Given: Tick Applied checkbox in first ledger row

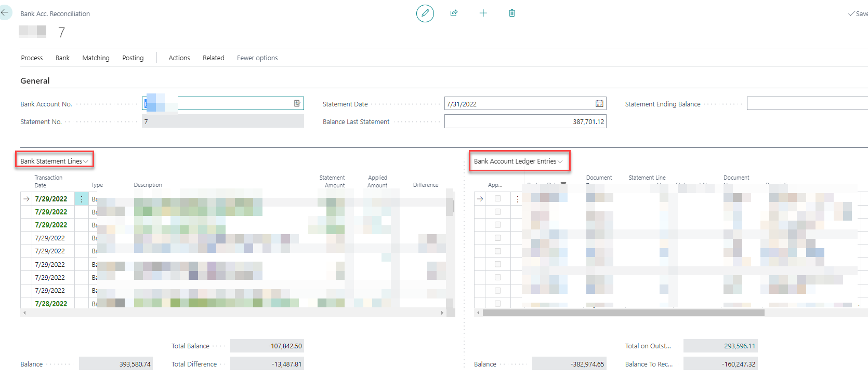Looking at the screenshot, I should tap(498, 199).
